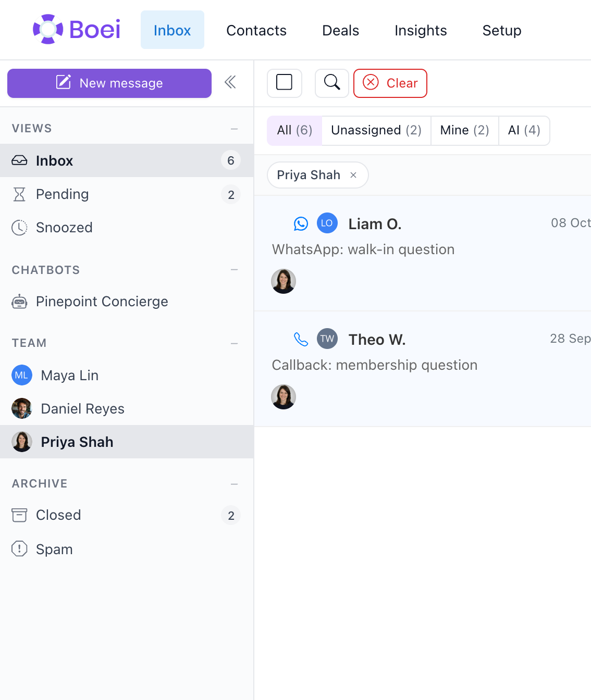This screenshot has height=700, width=591.
Task: Filter by Mine (2) conversations
Action: tap(464, 130)
